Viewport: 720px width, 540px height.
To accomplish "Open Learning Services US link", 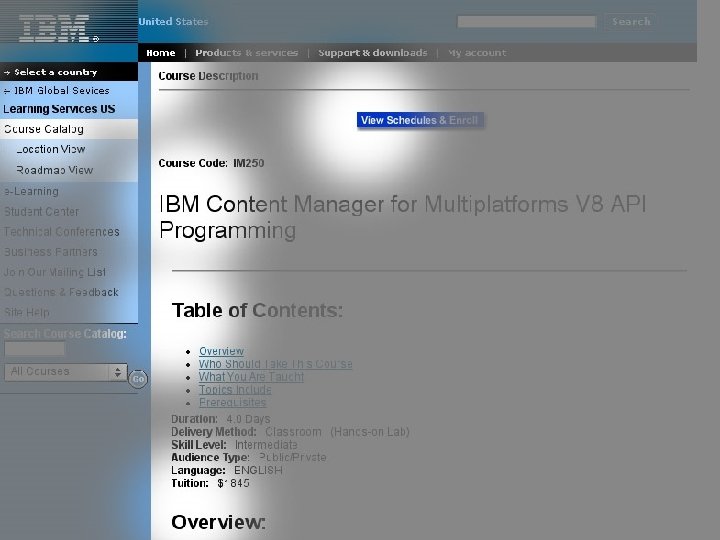I will pyautogui.click(x=59, y=109).
